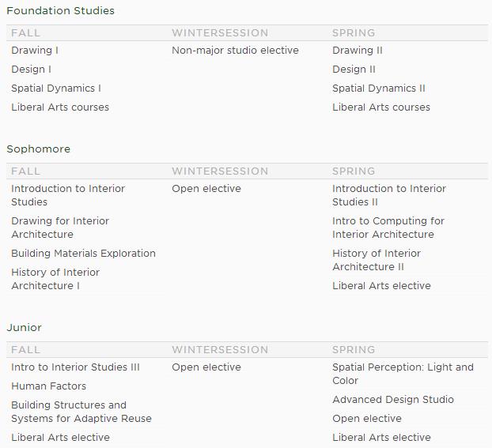Viewport: 492px width, 448px height.
Task: Click the Drawing I course link
Action: (35, 51)
